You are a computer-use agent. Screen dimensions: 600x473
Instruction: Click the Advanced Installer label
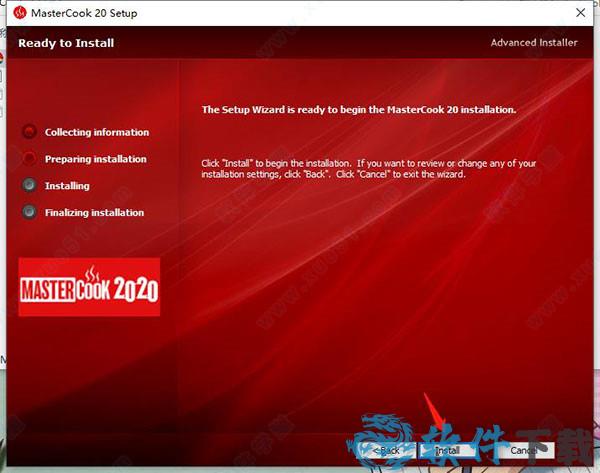click(534, 43)
